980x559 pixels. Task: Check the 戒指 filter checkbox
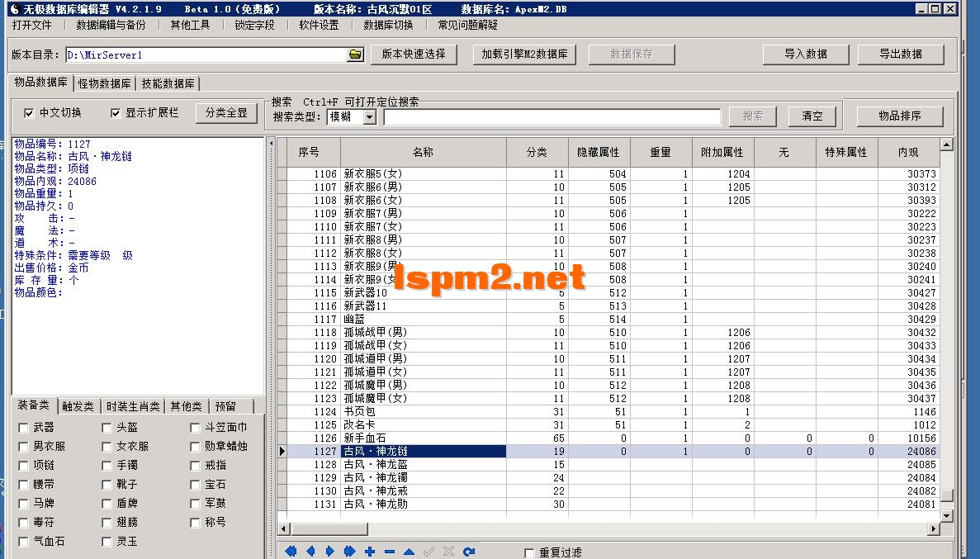pyautogui.click(x=195, y=466)
